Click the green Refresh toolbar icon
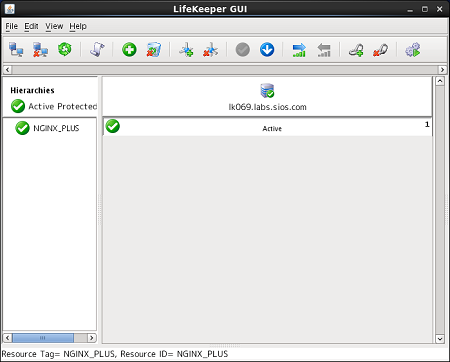This screenshot has width=450, height=362. (x=65, y=49)
